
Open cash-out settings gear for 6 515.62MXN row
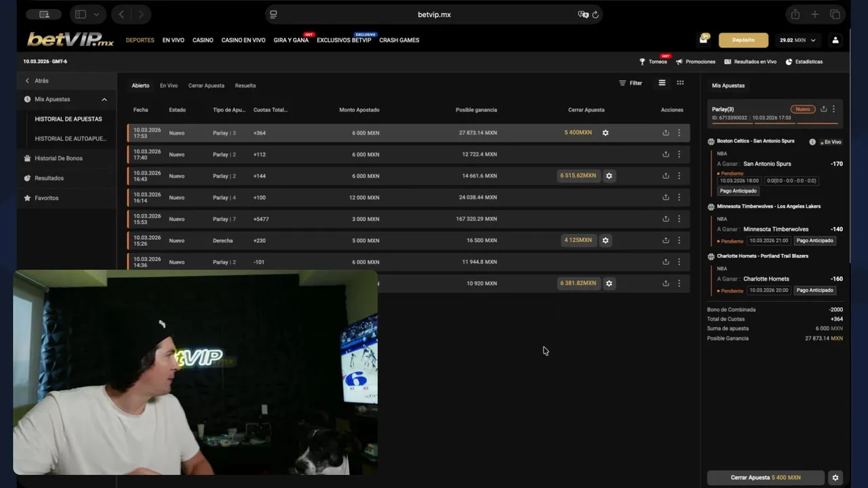coord(609,176)
